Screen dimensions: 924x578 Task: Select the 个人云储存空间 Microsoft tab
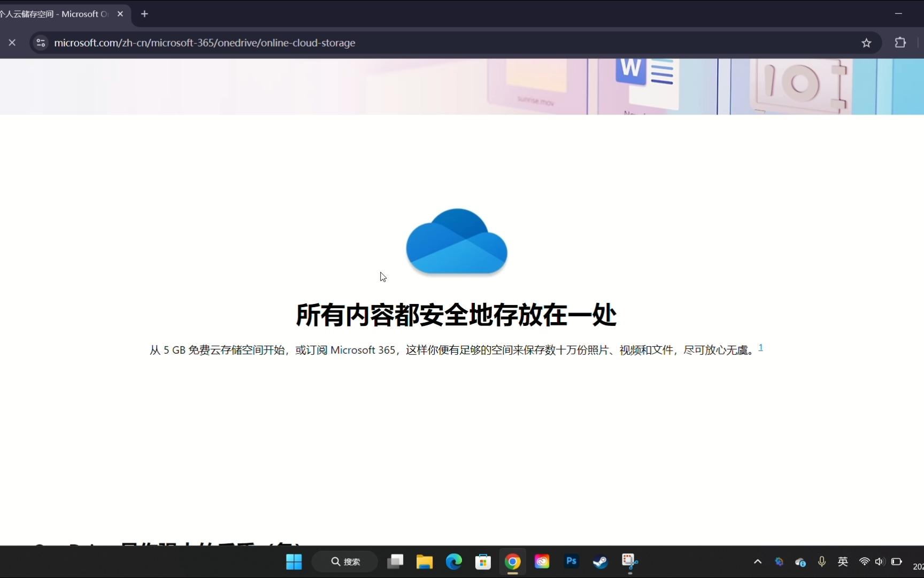(53, 14)
